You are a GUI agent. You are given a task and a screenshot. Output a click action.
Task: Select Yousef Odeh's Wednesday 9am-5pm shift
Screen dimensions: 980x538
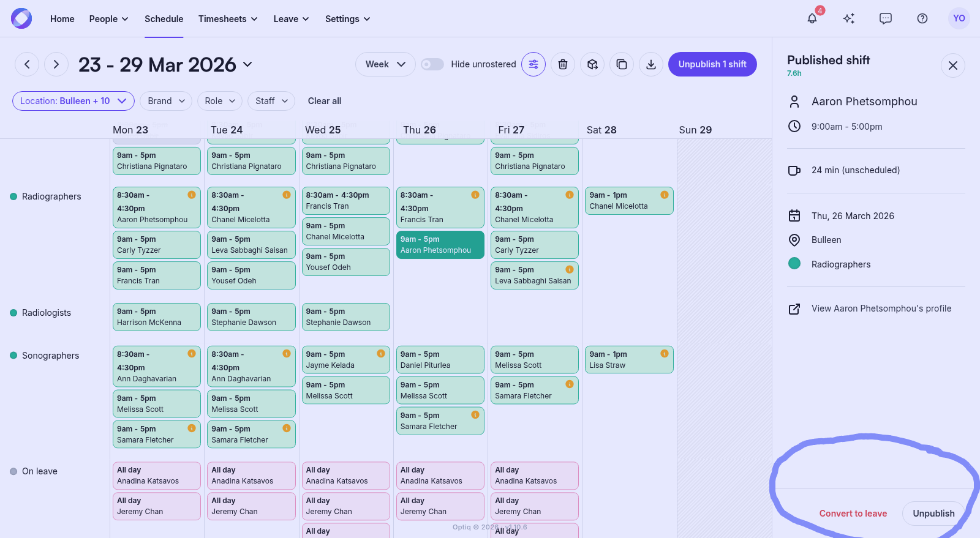point(345,262)
